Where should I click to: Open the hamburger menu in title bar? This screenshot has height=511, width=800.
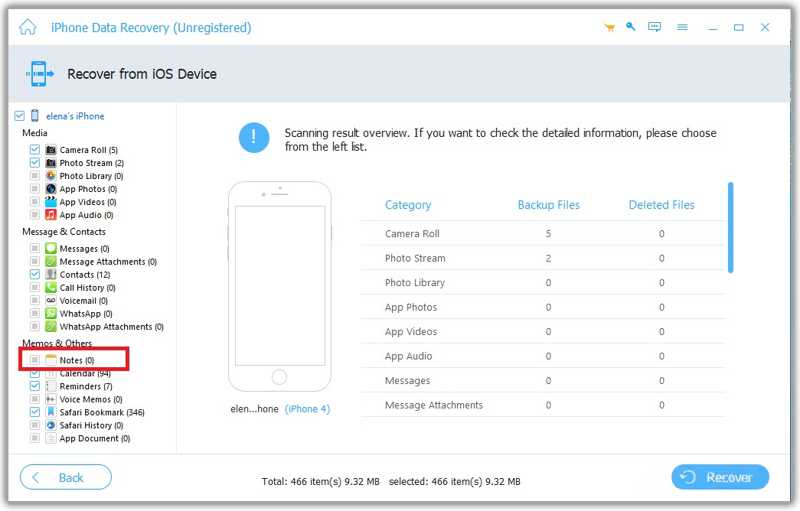pos(682,27)
